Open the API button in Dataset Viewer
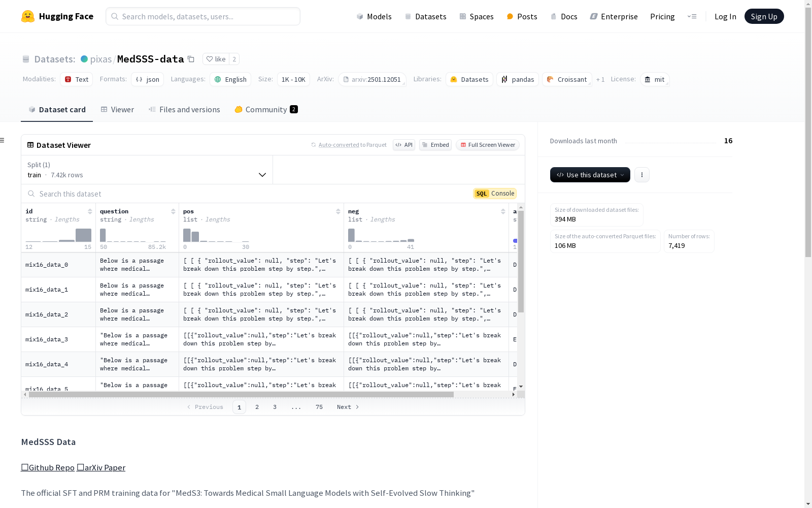The height and width of the screenshot is (508, 812). 404,145
